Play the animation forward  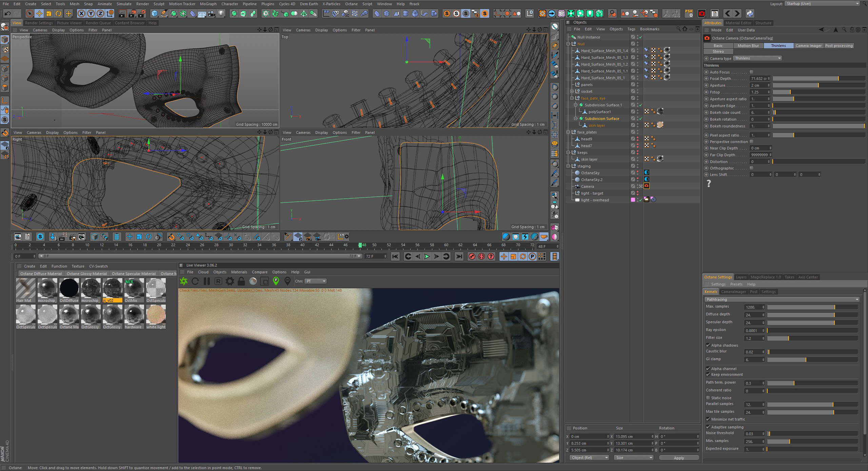coord(427,257)
